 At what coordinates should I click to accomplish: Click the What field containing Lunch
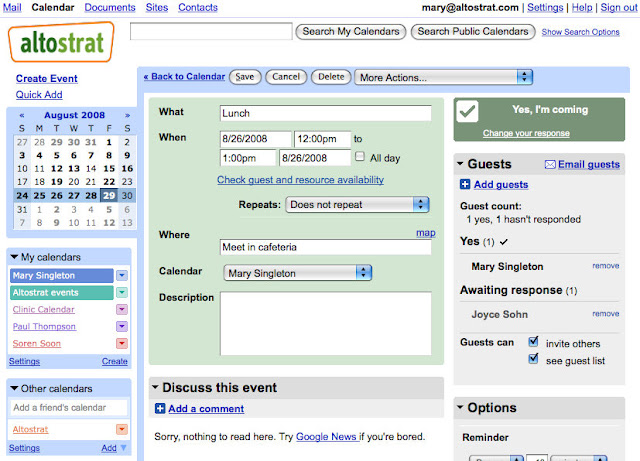pos(325,113)
